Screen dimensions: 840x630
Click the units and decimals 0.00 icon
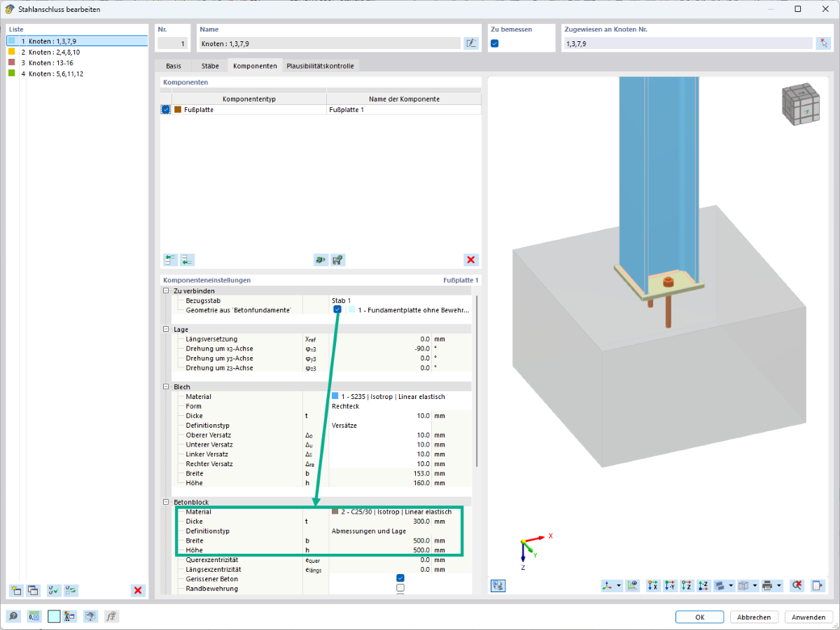tap(34, 616)
